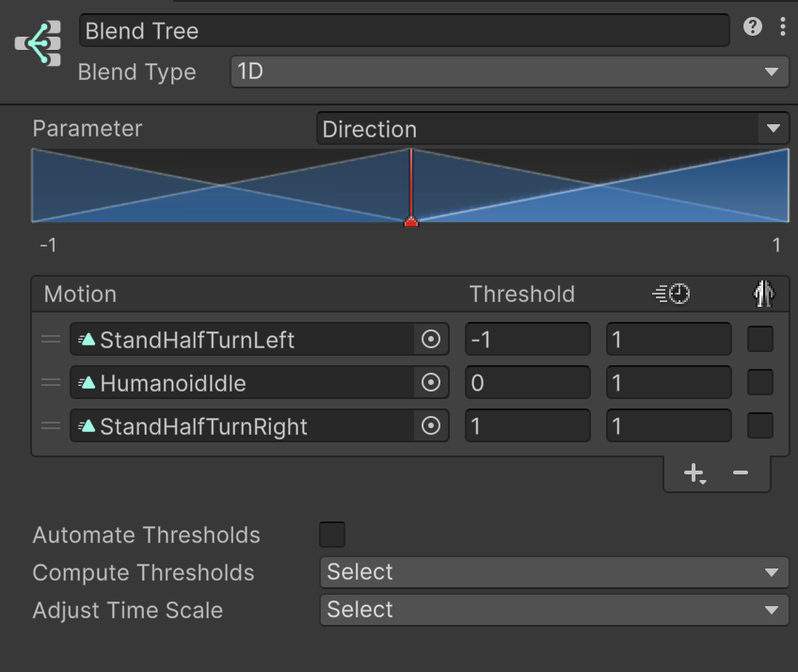Click the Compute Thresholds label
Screen dimensions: 798x672
coord(144,573)
